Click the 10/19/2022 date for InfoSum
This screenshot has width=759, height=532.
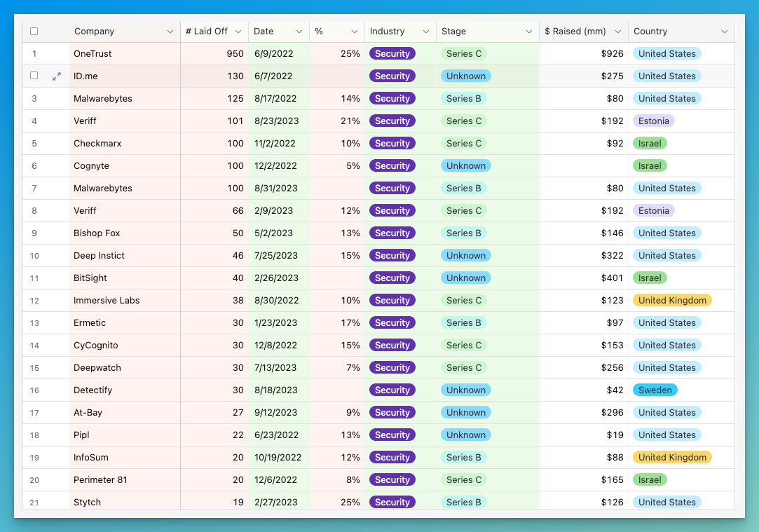(278, 458)
